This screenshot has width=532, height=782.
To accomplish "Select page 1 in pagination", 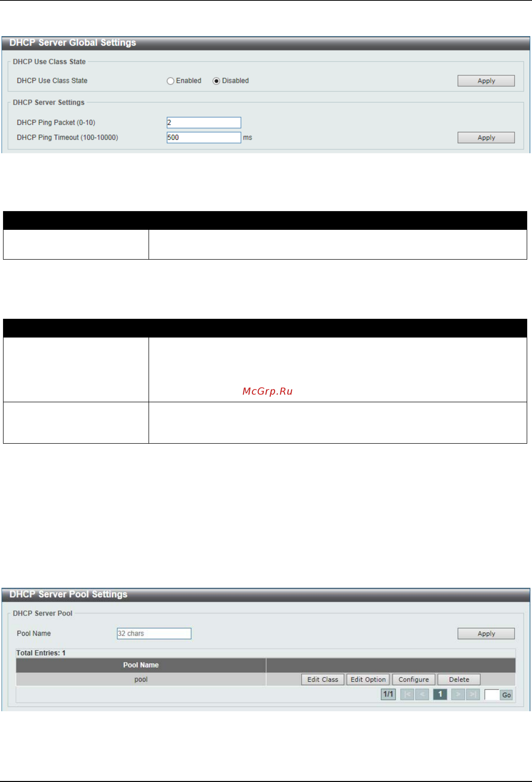I will point(440,694).
